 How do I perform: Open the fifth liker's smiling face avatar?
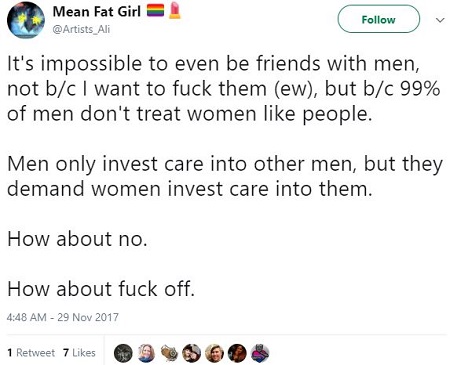(214, 353)
